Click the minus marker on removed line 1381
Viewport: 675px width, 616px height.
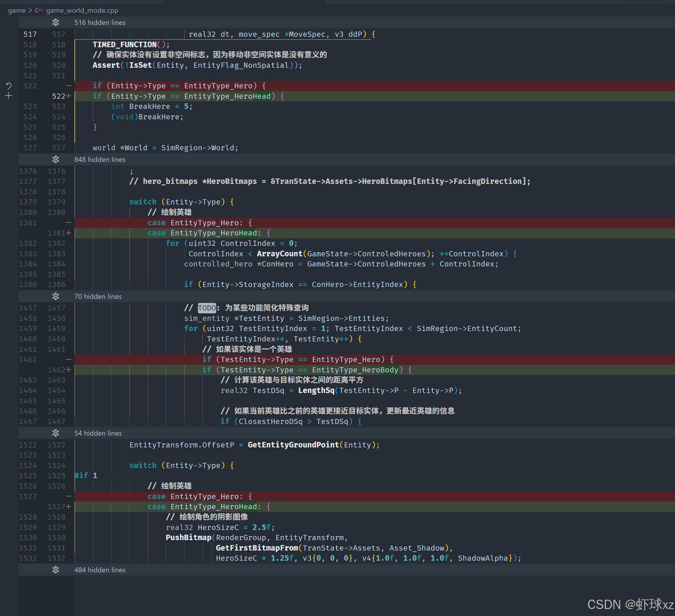tap(69, 222)
